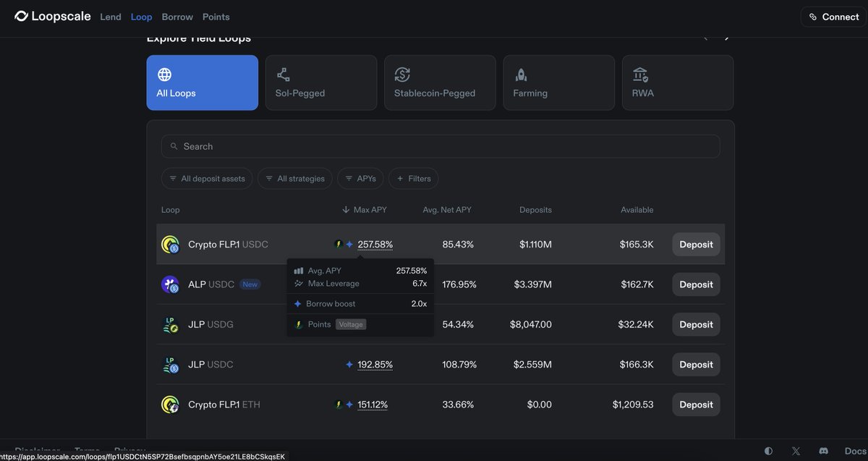Select the Stablecoin-Pegged category card

click(440, 83)
